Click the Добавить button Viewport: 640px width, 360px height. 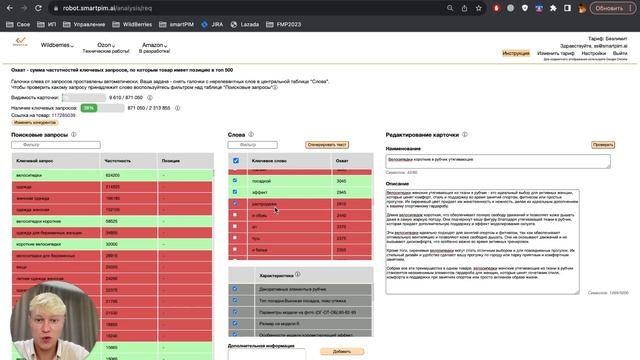pos(342,351)
